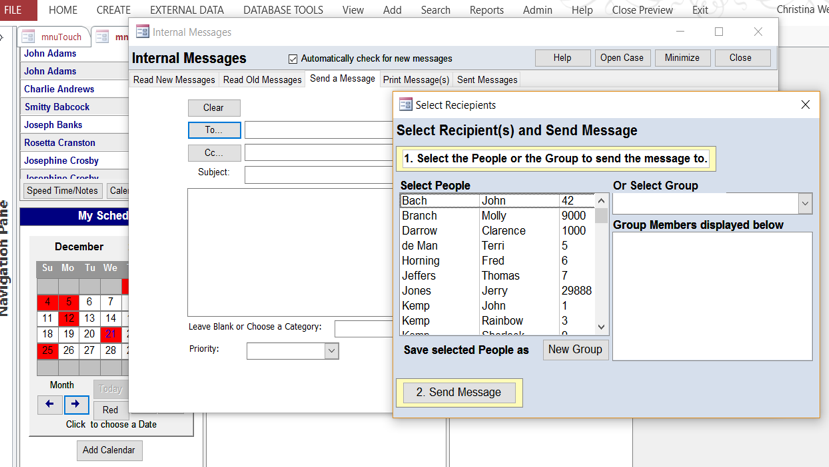The height and width of the screenshot is (467, 829).
Task: Open the FILE menu
Action: [14, 10]
